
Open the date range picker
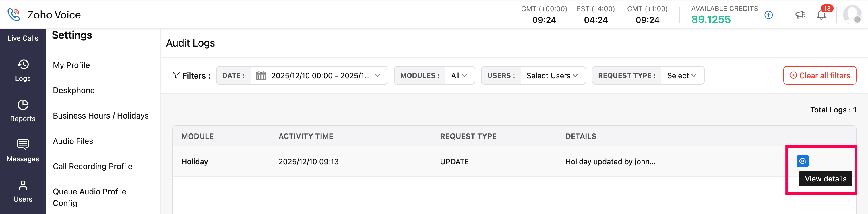click(x=318, y=76)
